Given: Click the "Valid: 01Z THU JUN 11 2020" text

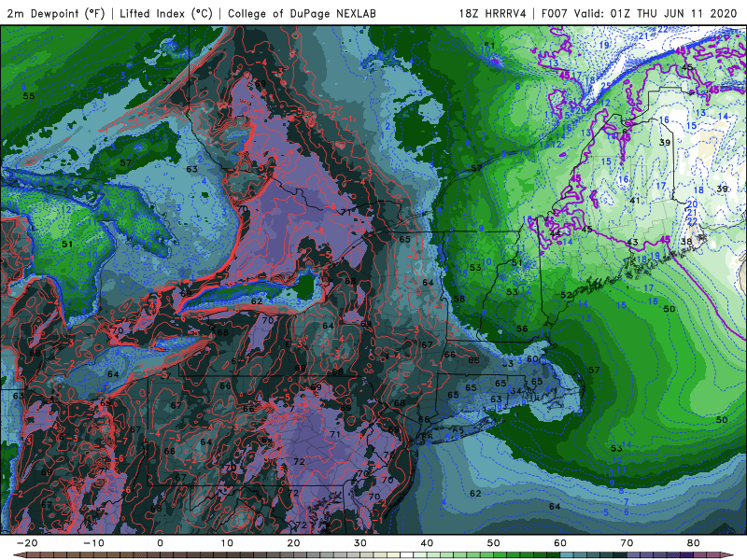Looking at the screenshot, I should (655, 13).
